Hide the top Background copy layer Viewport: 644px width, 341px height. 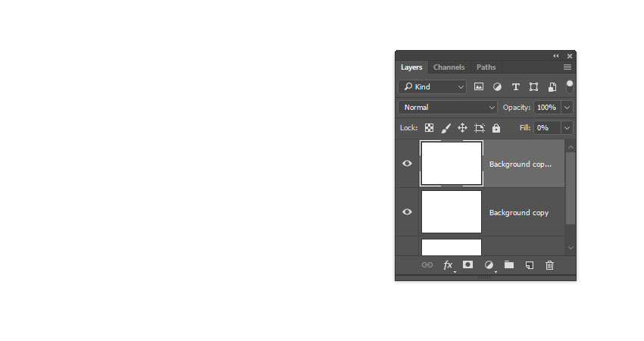pyautogui.click(x=407, y=164)
